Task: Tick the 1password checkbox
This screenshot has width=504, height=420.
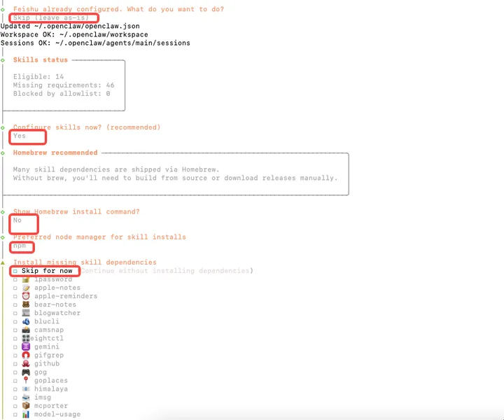Action: (15, 279)
